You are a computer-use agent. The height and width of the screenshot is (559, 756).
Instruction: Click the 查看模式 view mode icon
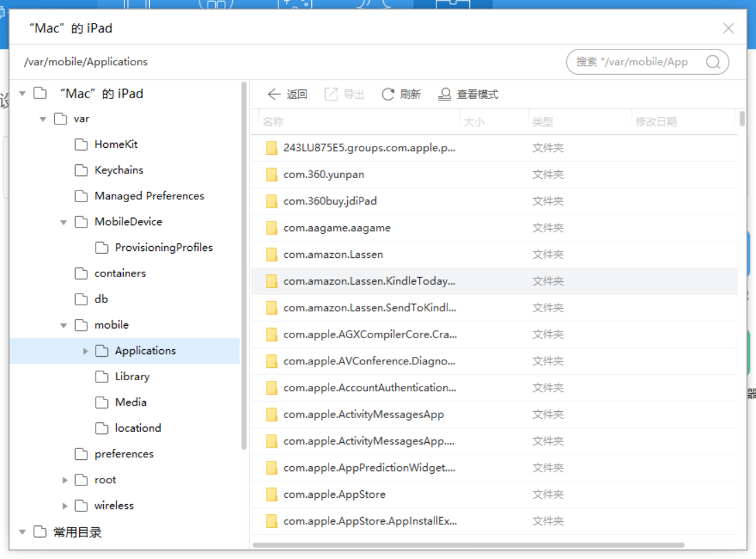click(445, 94)
